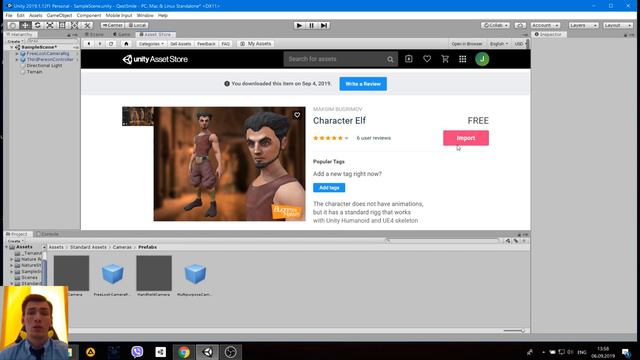Viewport: 640px width, 360px height.
Task: Click Open in Browser
Action: [x=467, y=44]
